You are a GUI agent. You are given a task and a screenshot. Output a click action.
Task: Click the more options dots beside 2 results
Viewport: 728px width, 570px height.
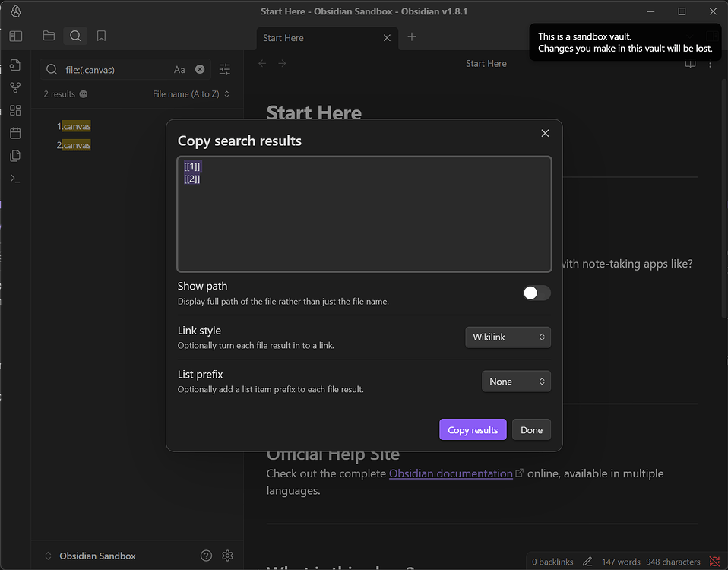(x=84, y=93)
